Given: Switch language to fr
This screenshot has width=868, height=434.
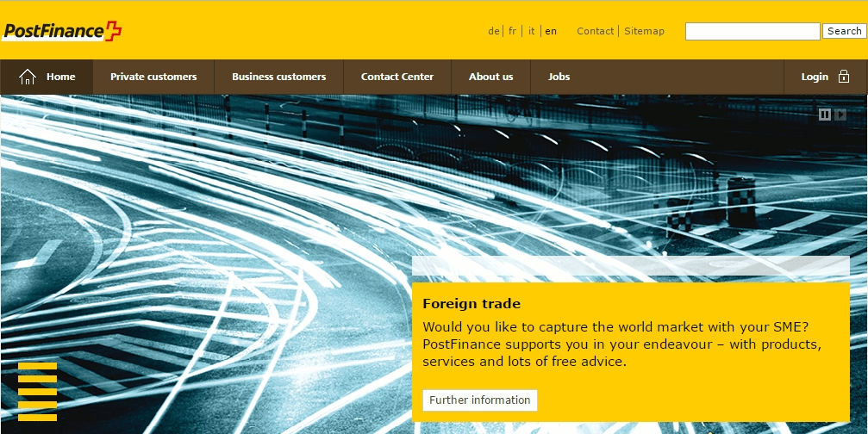Looking at the screenshot, I should pos(512,31).
